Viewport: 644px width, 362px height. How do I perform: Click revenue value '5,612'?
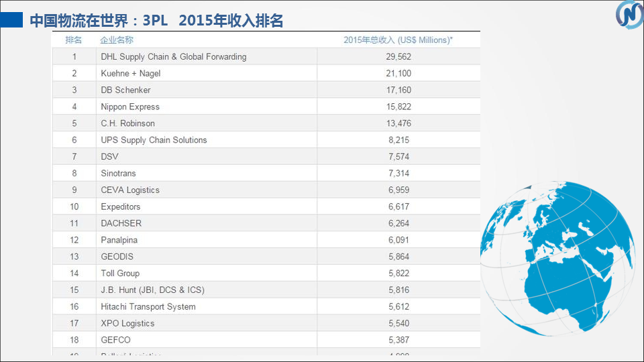[x=398, y=306]
